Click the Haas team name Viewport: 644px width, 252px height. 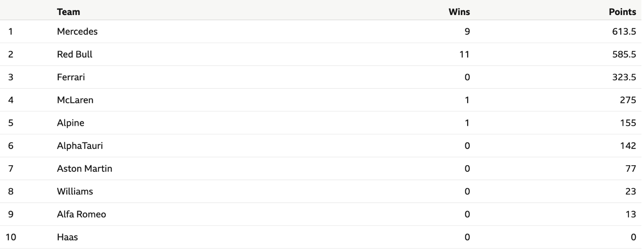(67, 237)
